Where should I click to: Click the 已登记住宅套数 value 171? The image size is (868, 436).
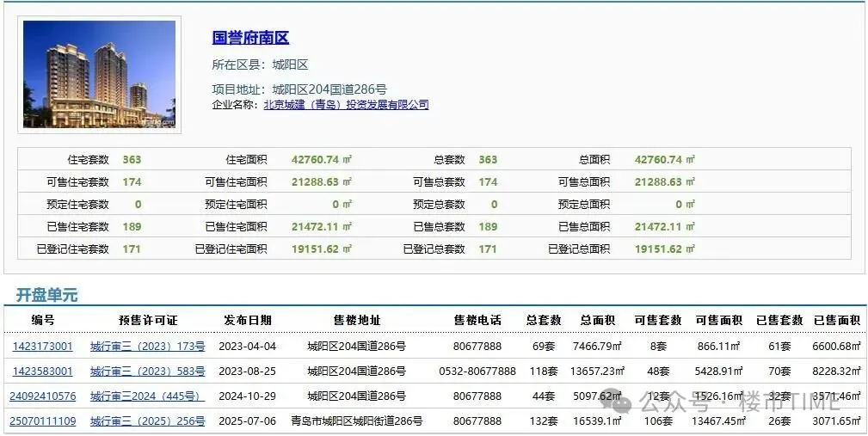pyautogui.click(x=132, y=249)
